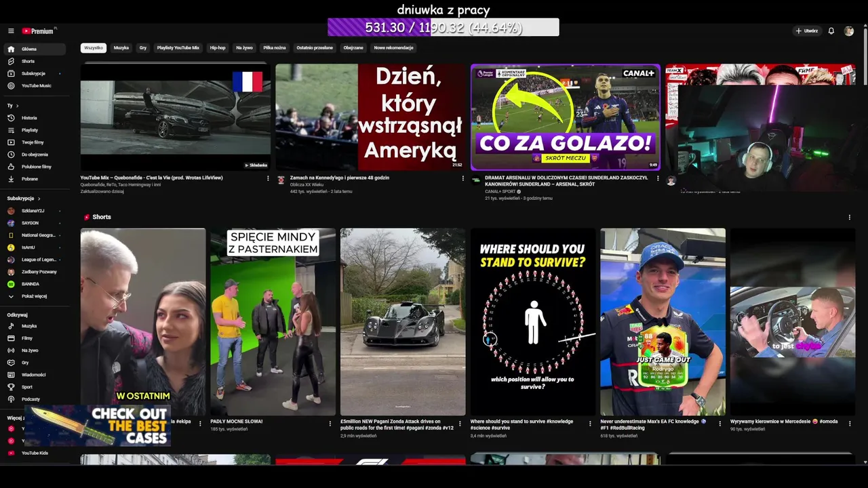Open the CANAL+ SPORT channel name
Viewport: 868px width, 488px height.
(x=501, y=191)
